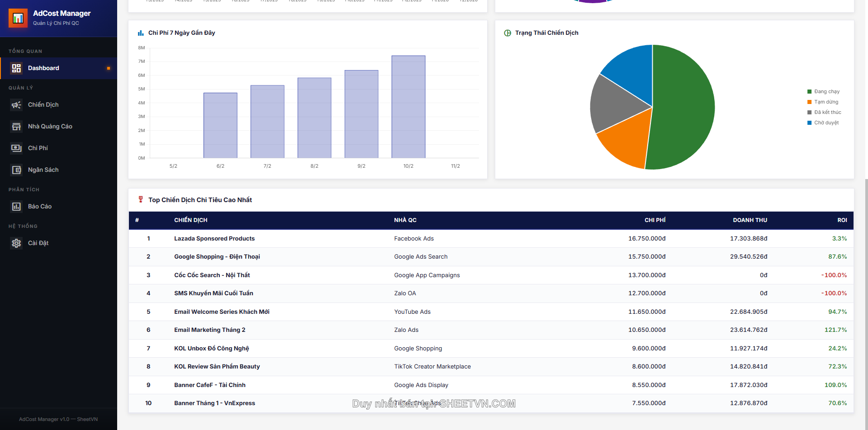Select the Báo Cáo reports icon
The height and width of the screenshot is (430, 868).
[16, 206]
